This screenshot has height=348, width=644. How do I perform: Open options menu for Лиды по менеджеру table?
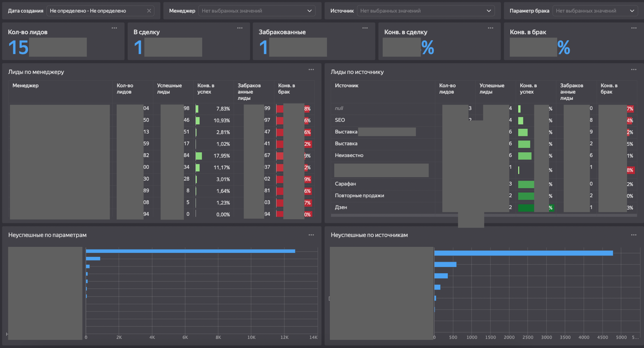click(x=311, y=69)
